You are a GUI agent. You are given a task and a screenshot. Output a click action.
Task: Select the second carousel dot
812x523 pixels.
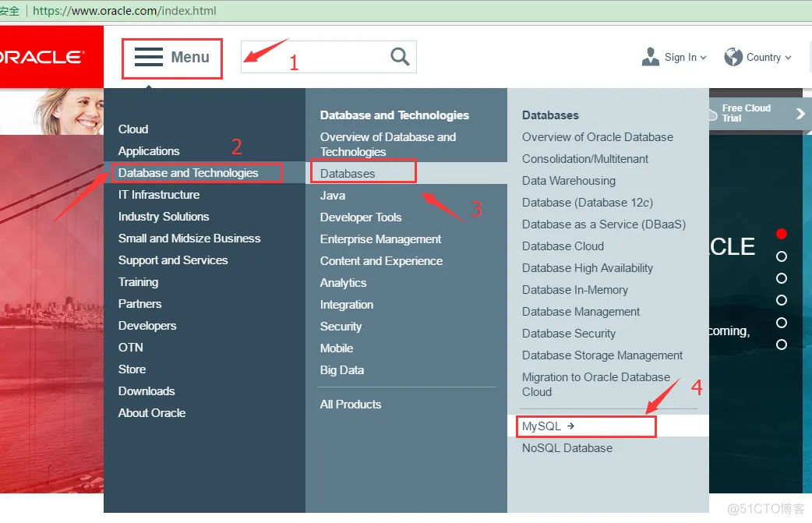[782, 256]
